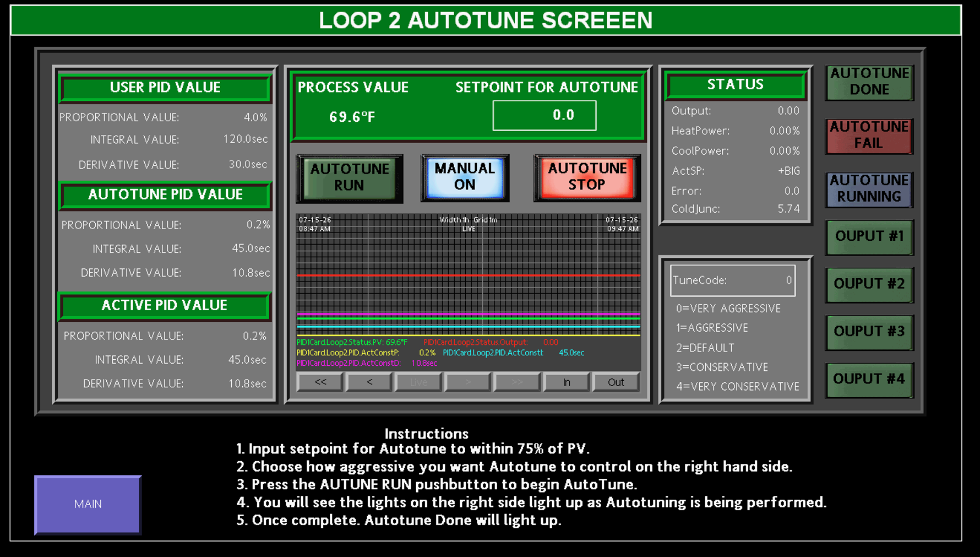Image resolution: width=980 pixels, height=557 pixels.
Task: Click the Status Output value 0.00
Action: 788,111
